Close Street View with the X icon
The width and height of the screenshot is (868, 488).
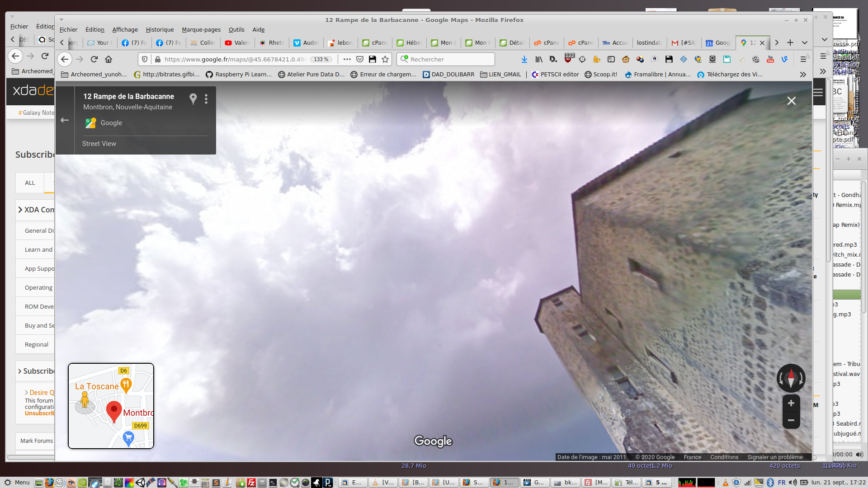click(791, 101)
